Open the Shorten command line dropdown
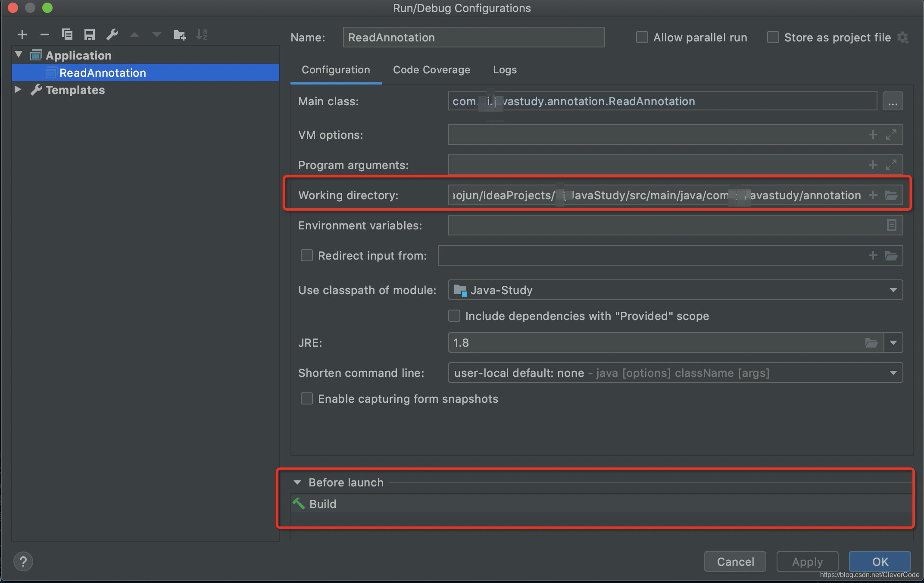 point(893,373)
